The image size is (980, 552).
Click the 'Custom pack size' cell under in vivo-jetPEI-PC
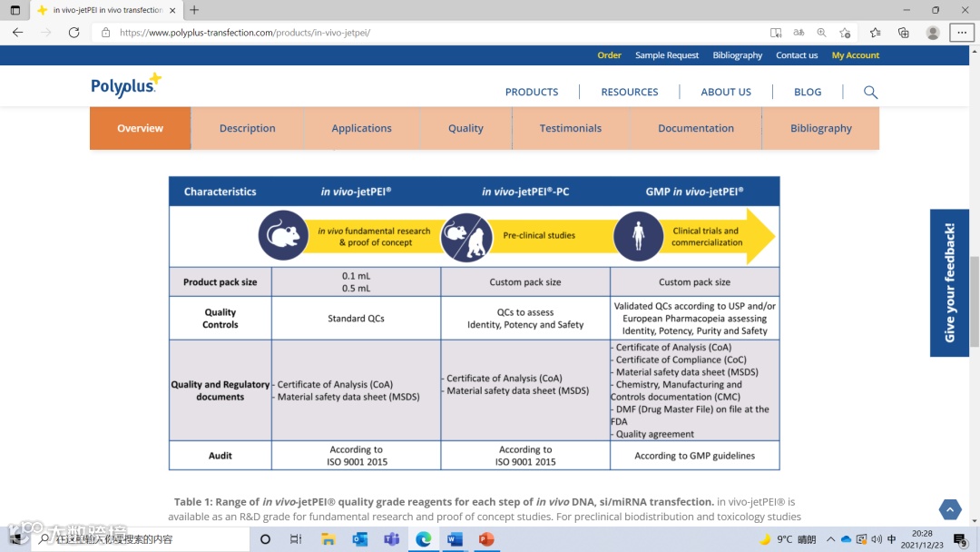point(525,282)
